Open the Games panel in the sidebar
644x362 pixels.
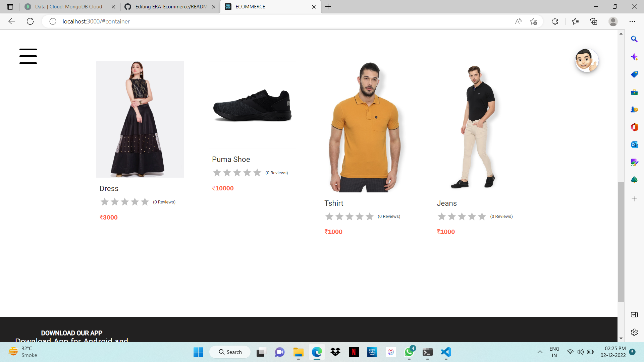(634, 109)
